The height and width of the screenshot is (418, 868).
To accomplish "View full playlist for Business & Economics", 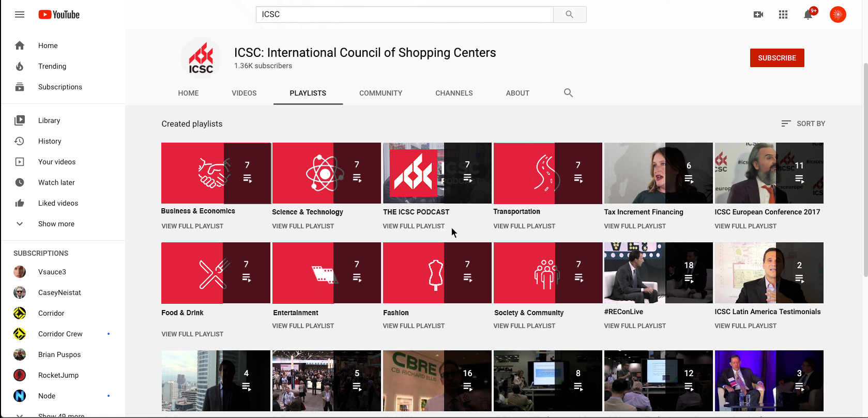I will coord(192,226).
